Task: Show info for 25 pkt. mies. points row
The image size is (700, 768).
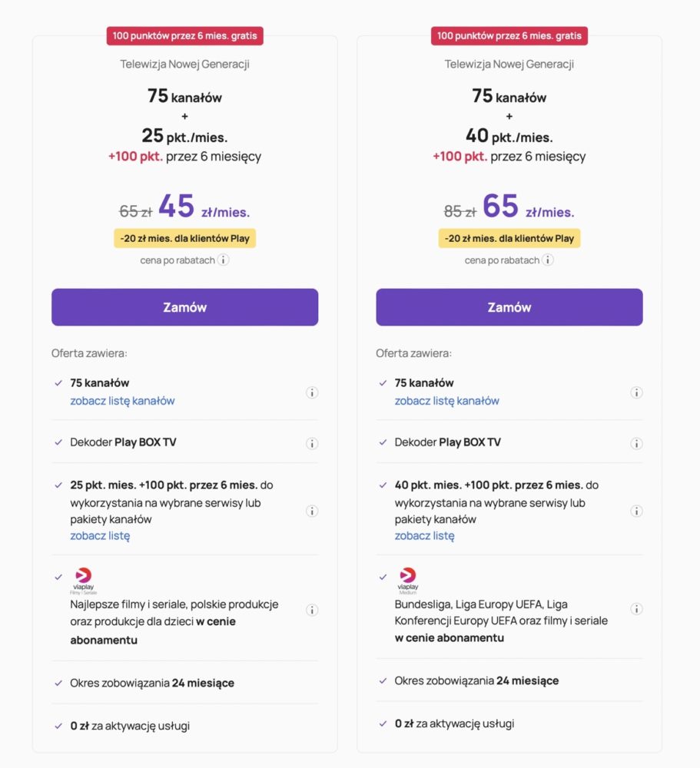Action: (x=312, y=511)
